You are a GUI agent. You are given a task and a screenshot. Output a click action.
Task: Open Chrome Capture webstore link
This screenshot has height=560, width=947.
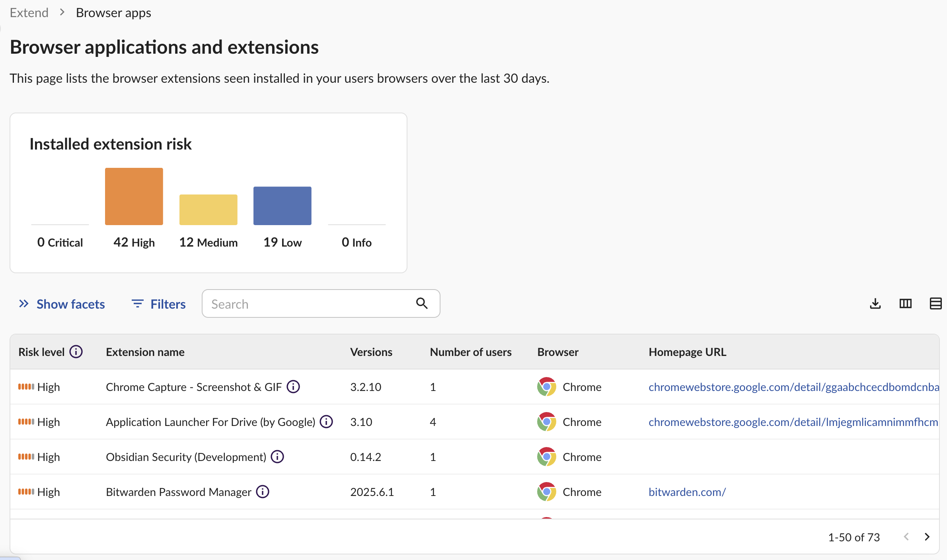[793, 387]
